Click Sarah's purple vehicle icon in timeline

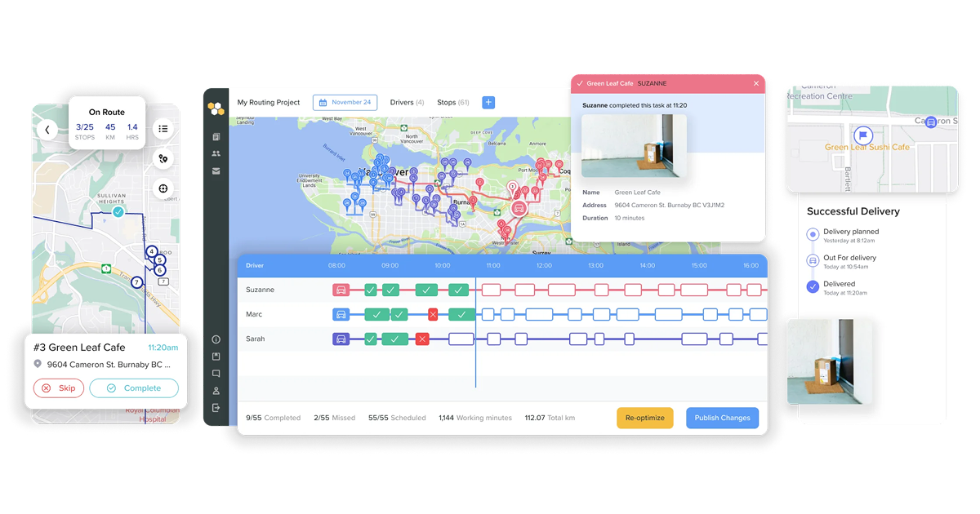pos(341,339)
